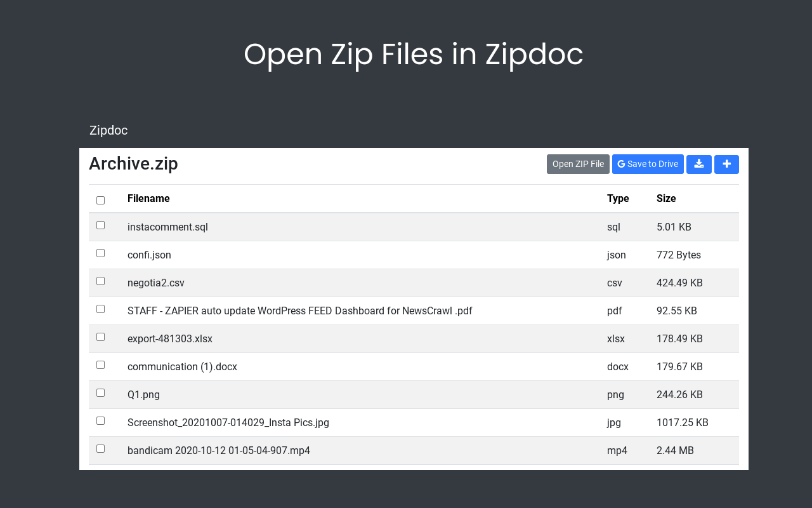Image resolution: width=812 pixels, height=508 pixels.
Task: Open export-481303.xlsx filename
Action: pos(170,338)
